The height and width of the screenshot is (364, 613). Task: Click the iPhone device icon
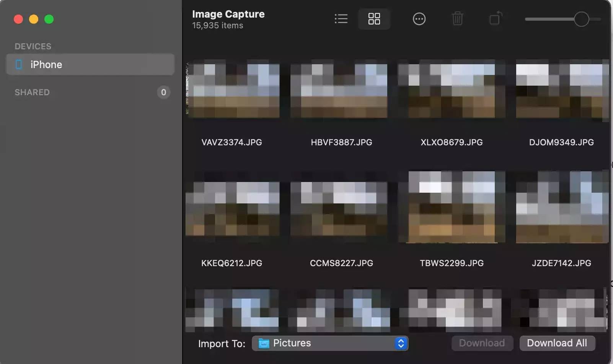[19, 65]
